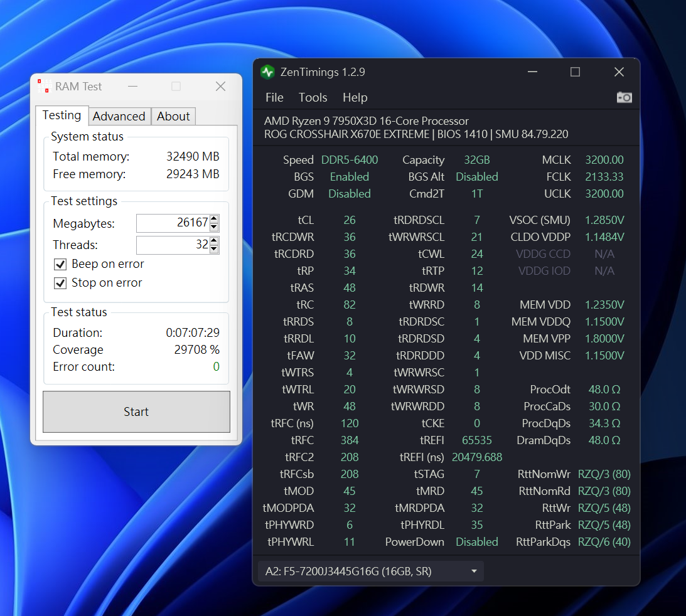Click the tRFC (ns) value 120
Viewport: 686px width, 616px height.
[x=350, y=423]
